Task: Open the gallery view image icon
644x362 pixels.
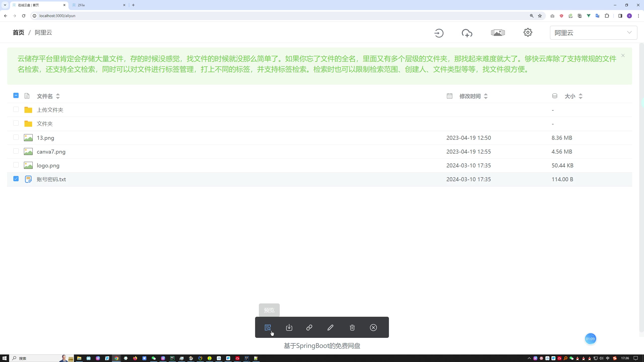Action: 498,33
